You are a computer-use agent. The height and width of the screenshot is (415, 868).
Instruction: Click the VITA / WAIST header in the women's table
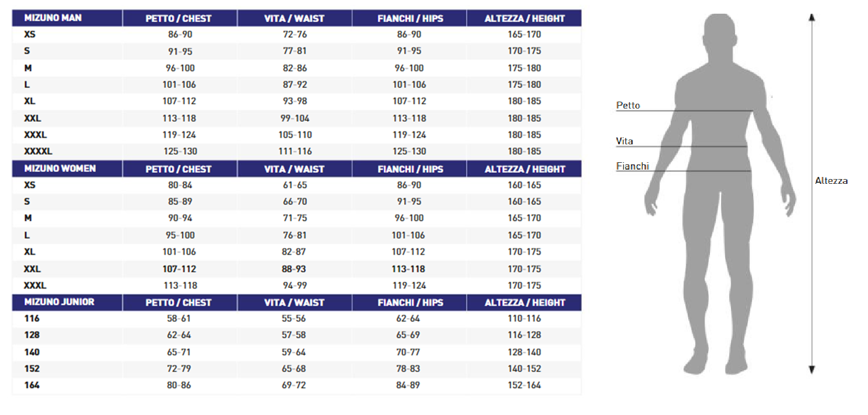point(294,169)
